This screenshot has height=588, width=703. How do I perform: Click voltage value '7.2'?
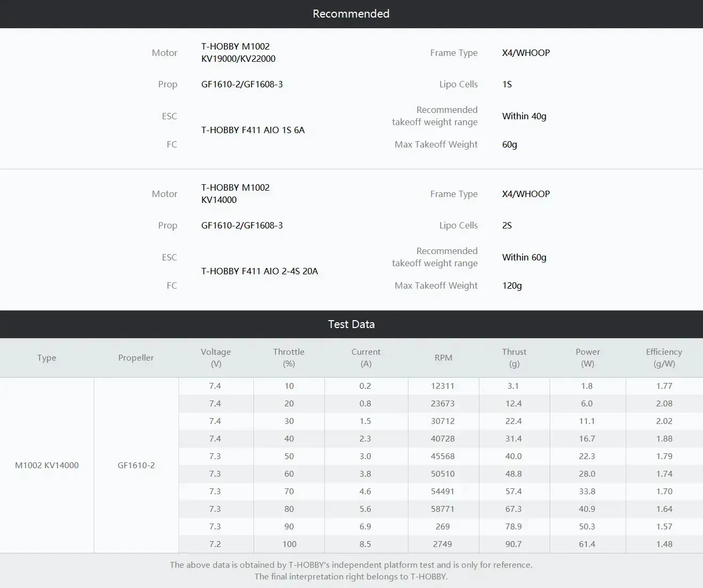tap(215, 544)
